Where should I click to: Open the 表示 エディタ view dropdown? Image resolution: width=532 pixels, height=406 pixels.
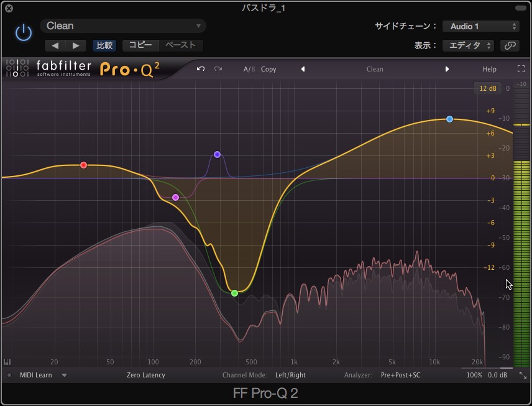pyautogui.click(x=468, y=45)
